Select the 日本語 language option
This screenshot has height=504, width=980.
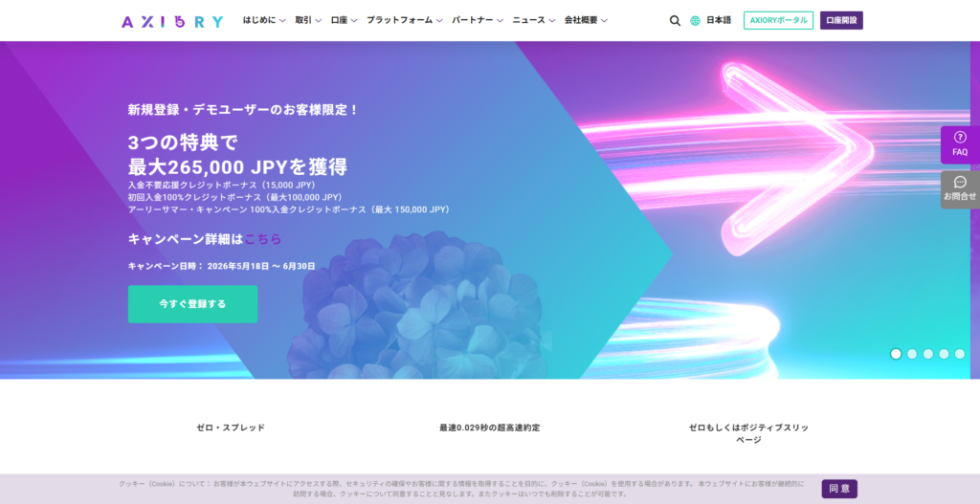tap(719, 21)
